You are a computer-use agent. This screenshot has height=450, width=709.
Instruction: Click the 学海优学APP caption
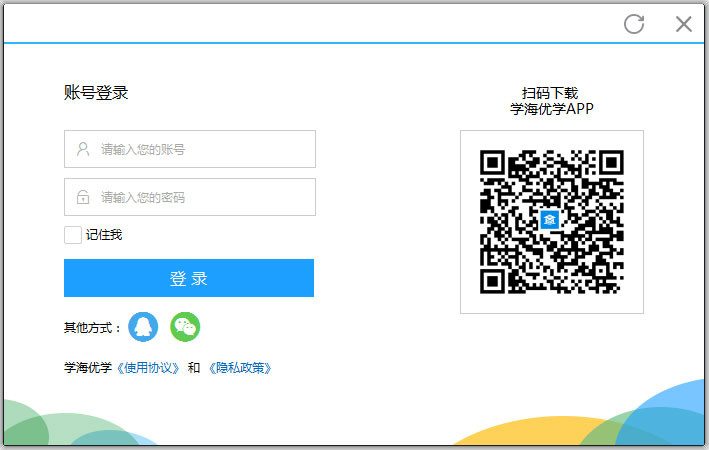coord(551,109)
